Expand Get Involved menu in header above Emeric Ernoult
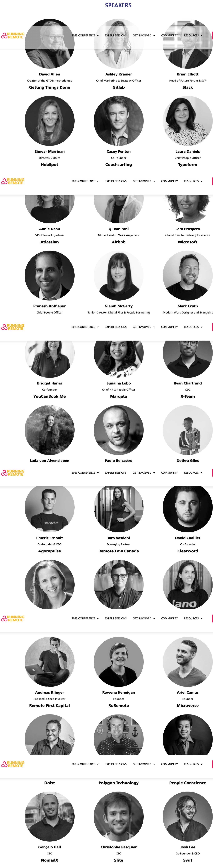The image size is (213, 868). tap(144, 473)
